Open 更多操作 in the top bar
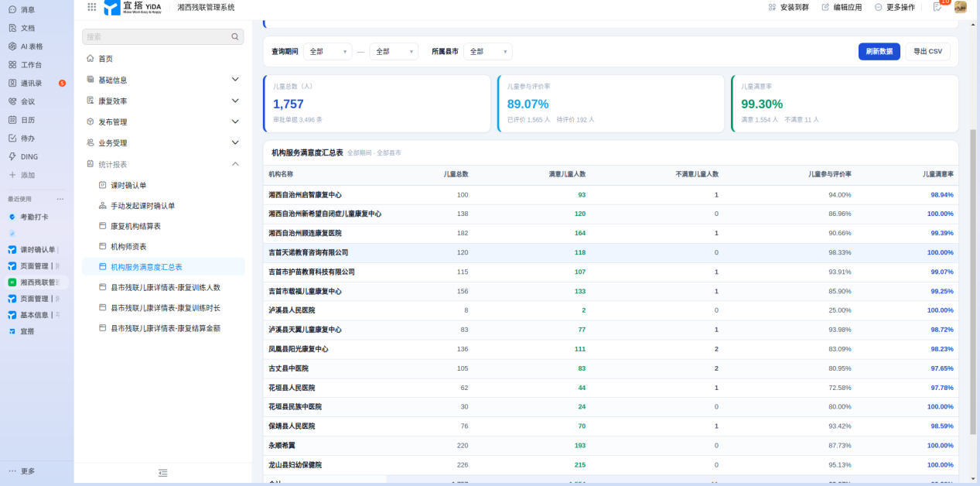The height and width of the screenshot is (486, 980). [895, 7]
